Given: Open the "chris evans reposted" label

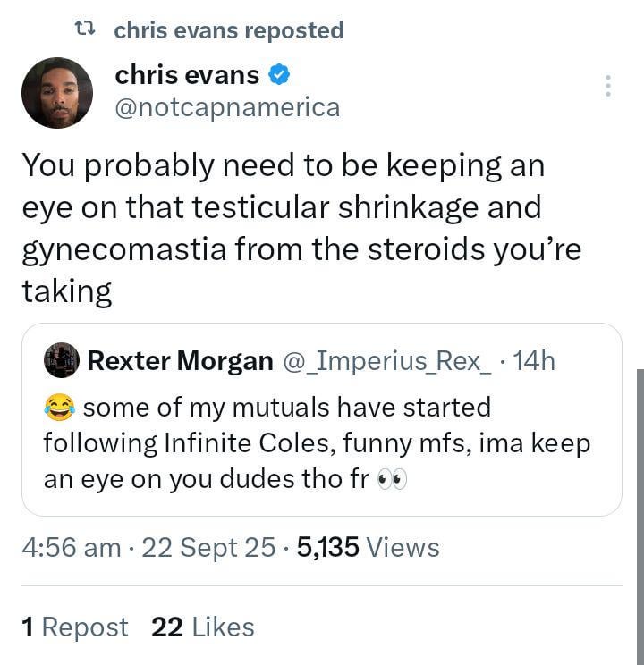Looking at the screenshot, I should pyautogui.click(x=229, y=30).
